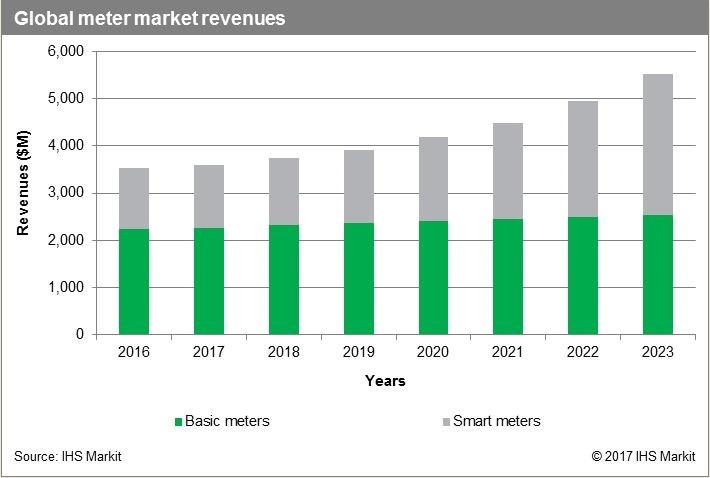Click the '2021' year label
This screenshot has height=478, width=710.
(508, 352)
